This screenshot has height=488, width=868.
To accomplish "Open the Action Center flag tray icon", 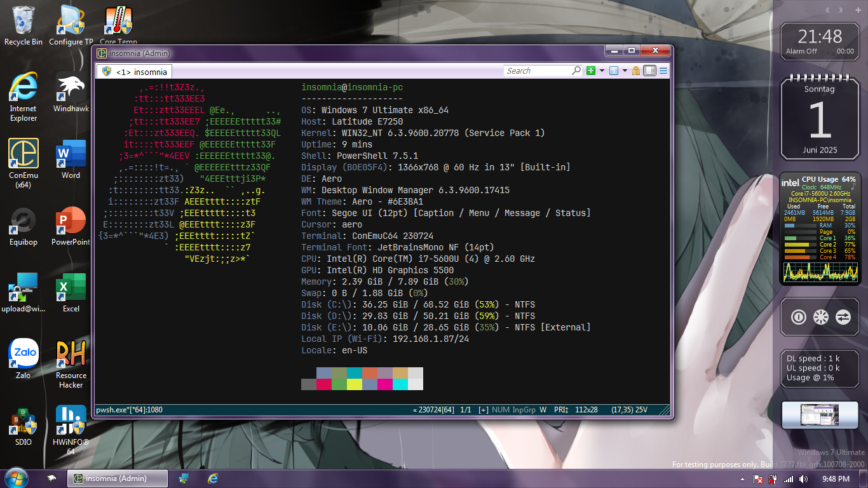I will click(x=757, y=479).
